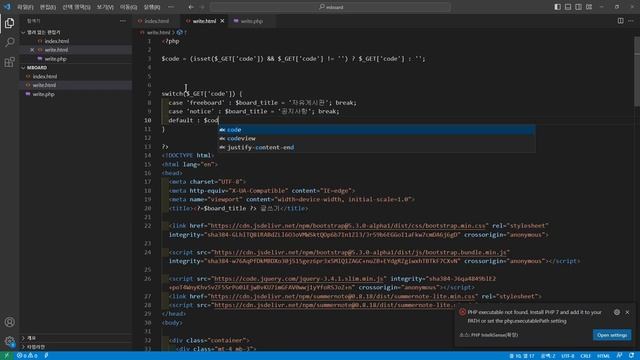This screenshot has height=360, width=640.
Task: Open the 보기(V) menu
Action: click(x=105, y=7)
